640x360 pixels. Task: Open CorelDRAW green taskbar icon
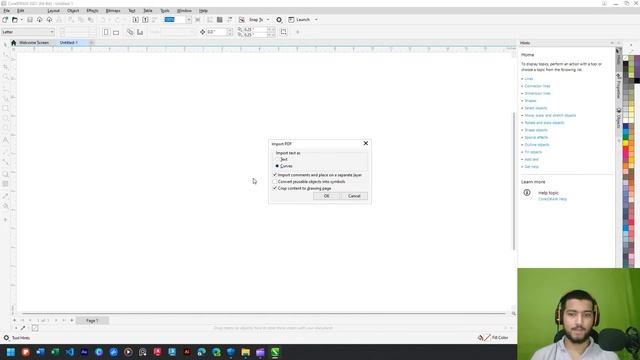point(275,352)
